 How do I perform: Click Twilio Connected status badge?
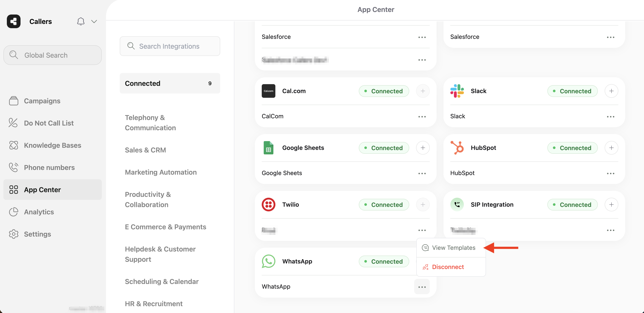384,205
